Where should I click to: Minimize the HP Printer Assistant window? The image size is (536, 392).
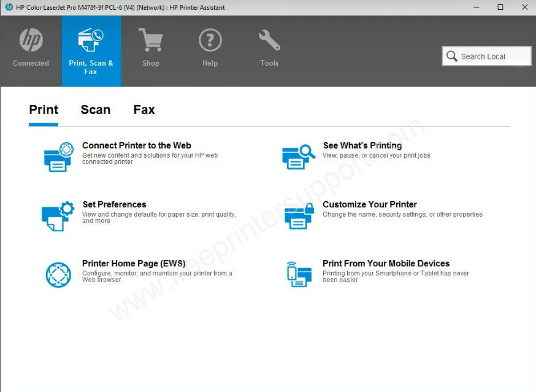(x=476, y=7)
